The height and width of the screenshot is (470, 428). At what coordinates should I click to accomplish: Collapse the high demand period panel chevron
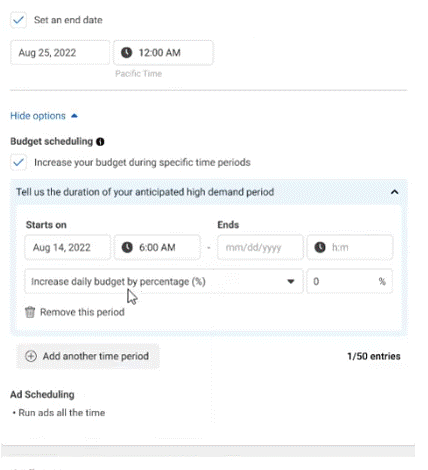coord(394,192)
